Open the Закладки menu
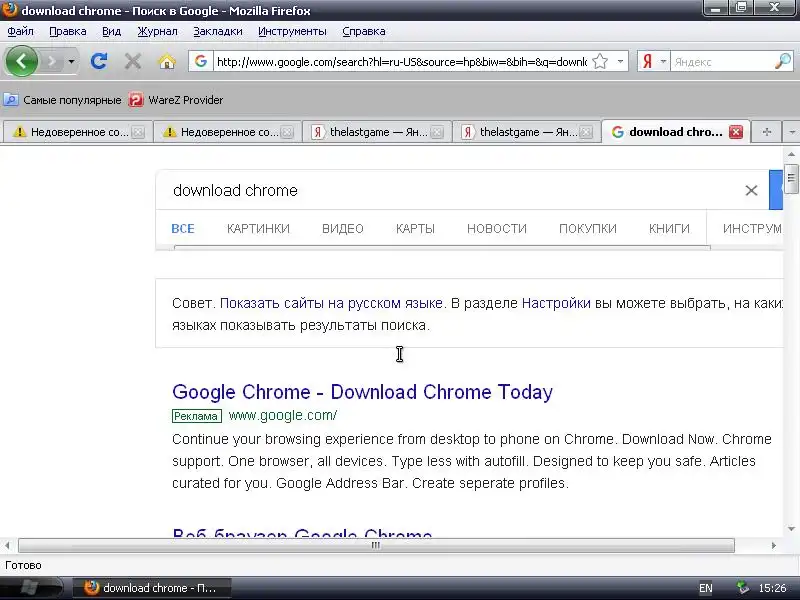This screenshot has width=800, height=600. [x=218, y=31]
